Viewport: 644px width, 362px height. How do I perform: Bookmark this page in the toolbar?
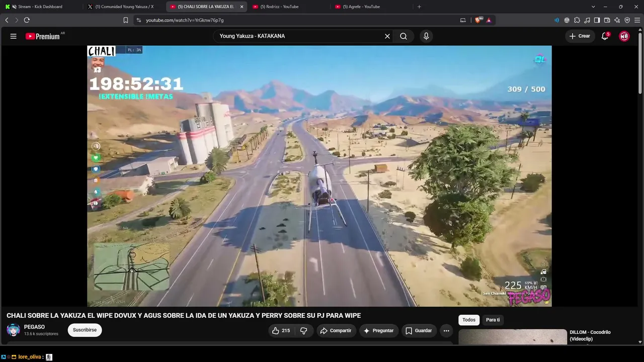tap(126, 20)
